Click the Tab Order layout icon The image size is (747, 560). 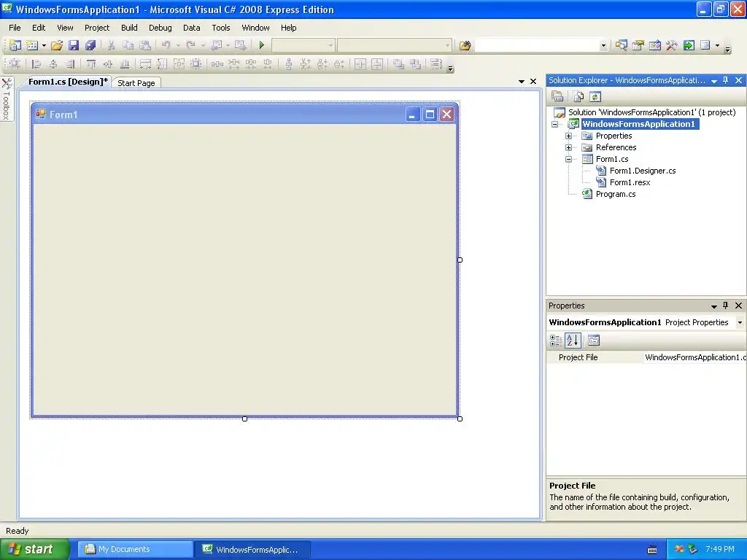point(436,64)
